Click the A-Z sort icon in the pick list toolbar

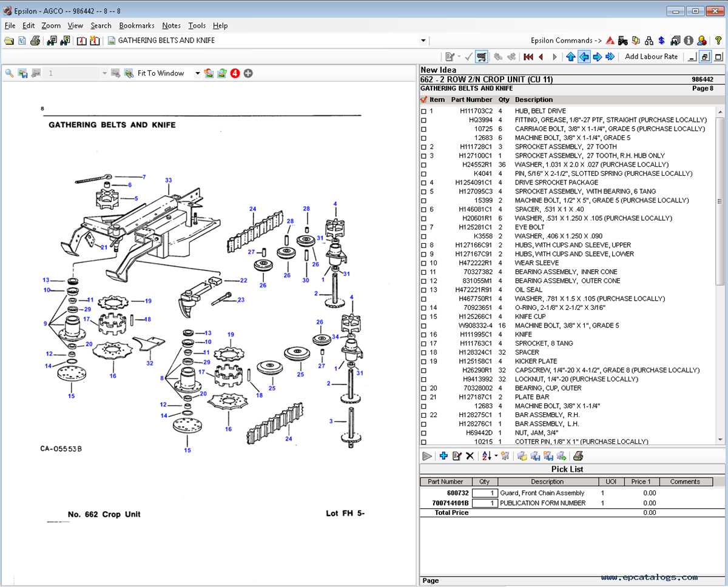tap(487, 456)
